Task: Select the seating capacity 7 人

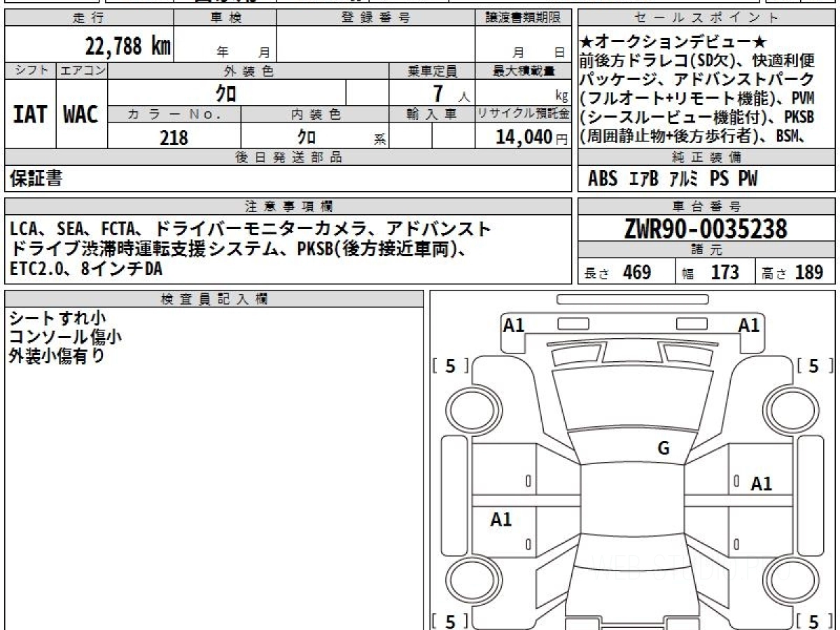Action: point(451,94)
